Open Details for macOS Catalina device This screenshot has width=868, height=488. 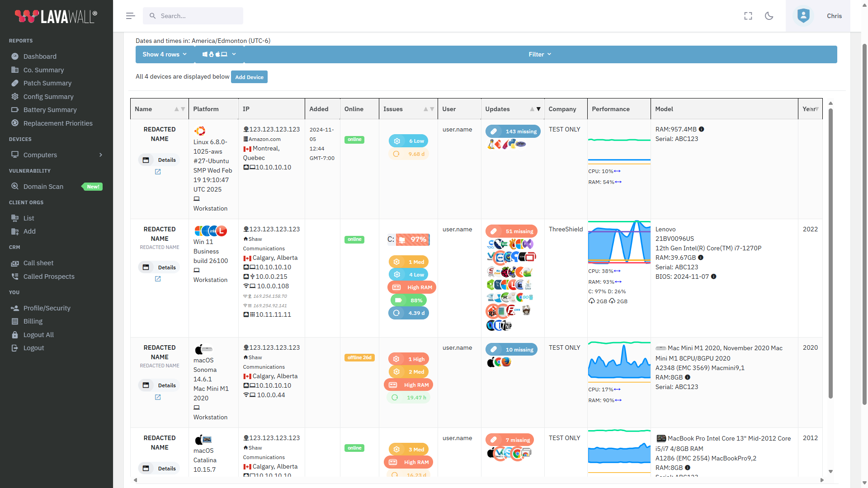coord(159,469)
